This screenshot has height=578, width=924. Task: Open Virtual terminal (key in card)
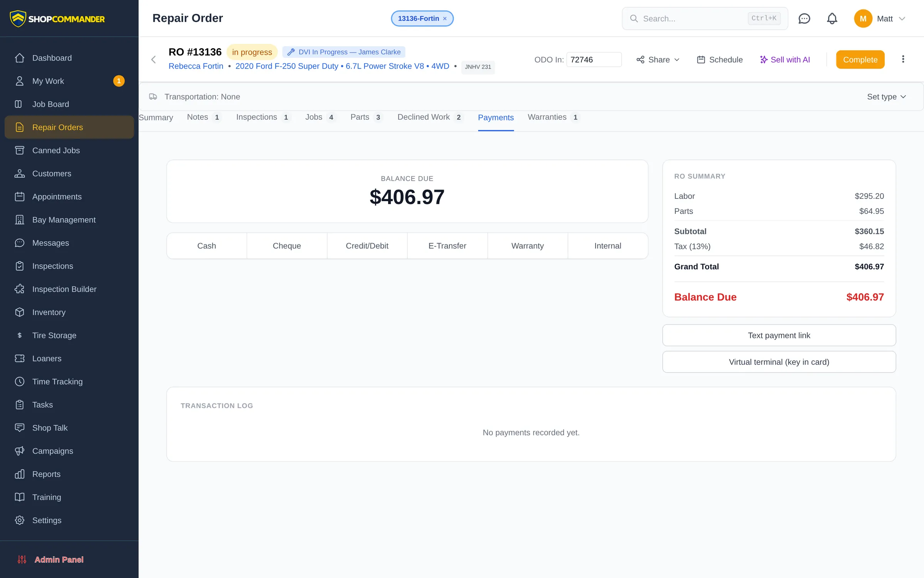point(779,362)
